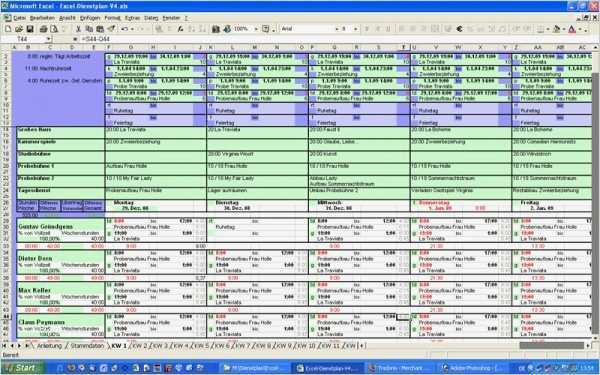The width and height of the screenshot is (600, 375).
Task: Open the Fenster menu
Action: 171,18
